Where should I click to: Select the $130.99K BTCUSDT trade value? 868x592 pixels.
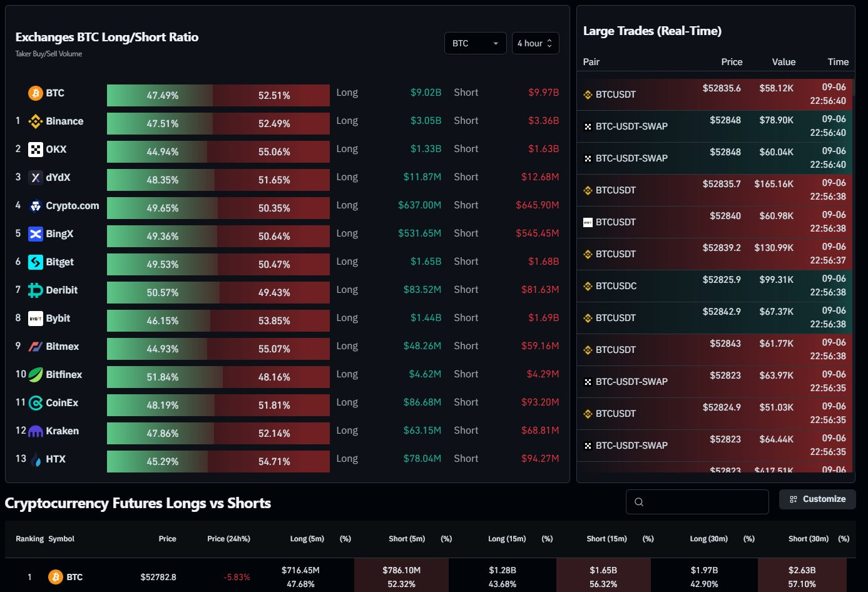click(774, 248)
